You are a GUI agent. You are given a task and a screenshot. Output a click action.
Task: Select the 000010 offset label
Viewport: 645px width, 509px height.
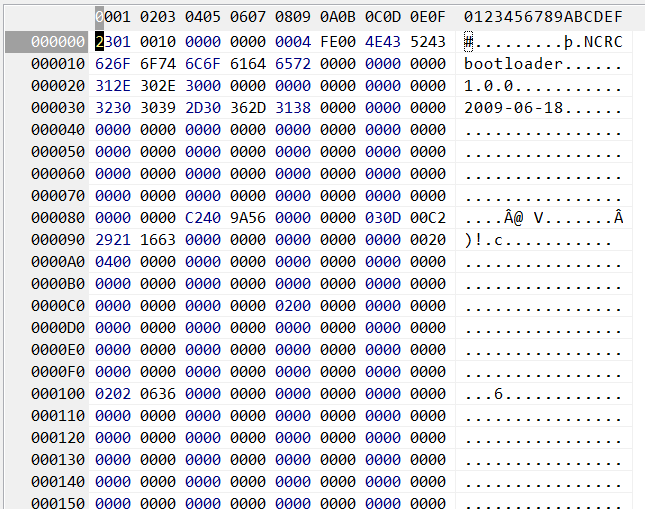click(x=58, y=64)
